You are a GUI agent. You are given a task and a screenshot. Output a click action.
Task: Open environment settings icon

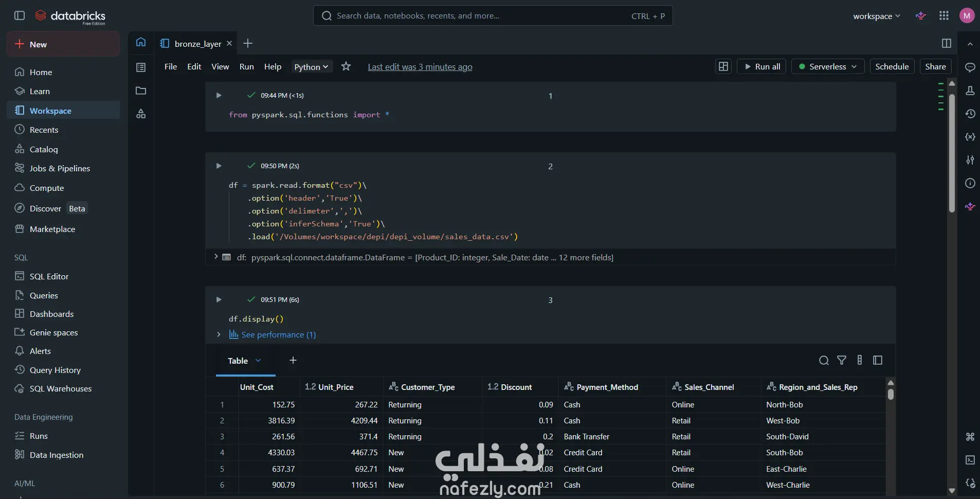970,160
